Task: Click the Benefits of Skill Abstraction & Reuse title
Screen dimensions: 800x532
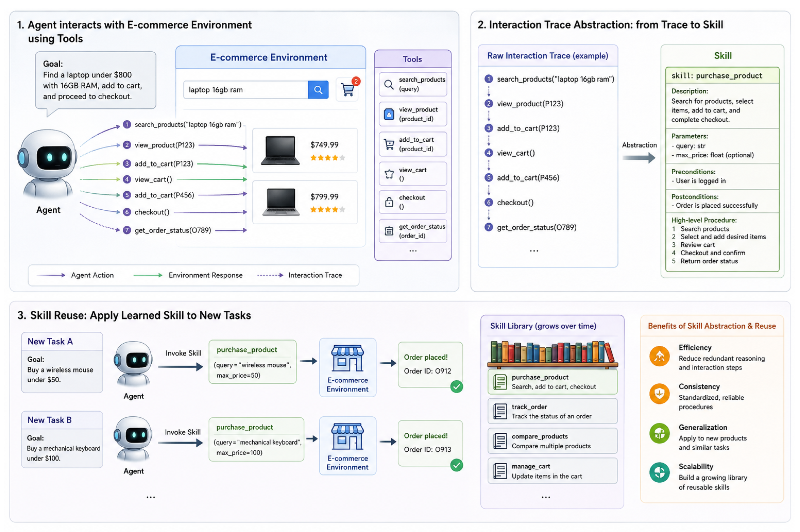Action: (711, 326)
